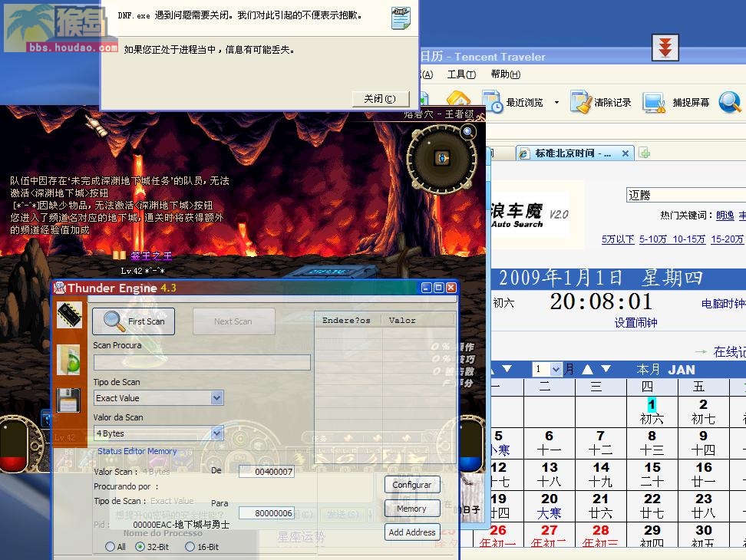Click the Endere?os column header
This screenshot has height=560, width=746.
click(x=346, y=321)
